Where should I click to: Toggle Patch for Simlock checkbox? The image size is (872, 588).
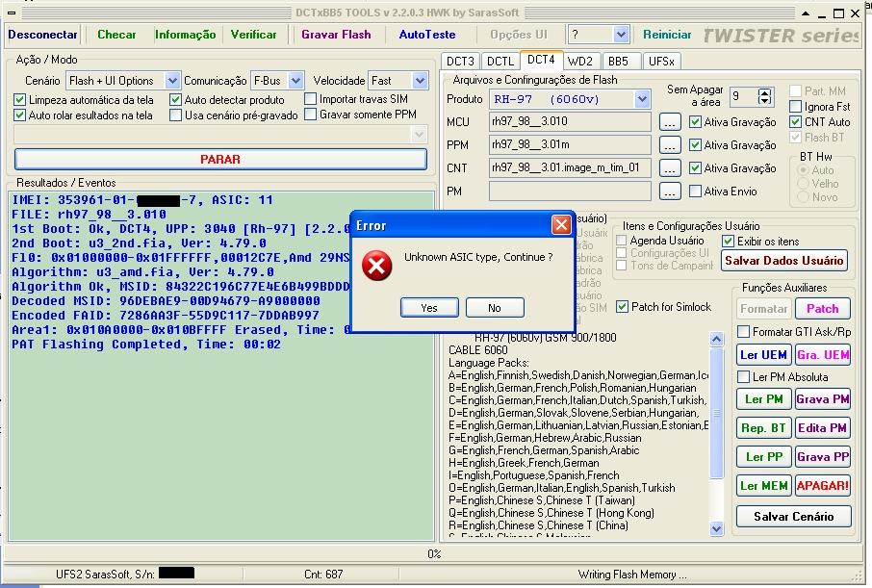623,307
